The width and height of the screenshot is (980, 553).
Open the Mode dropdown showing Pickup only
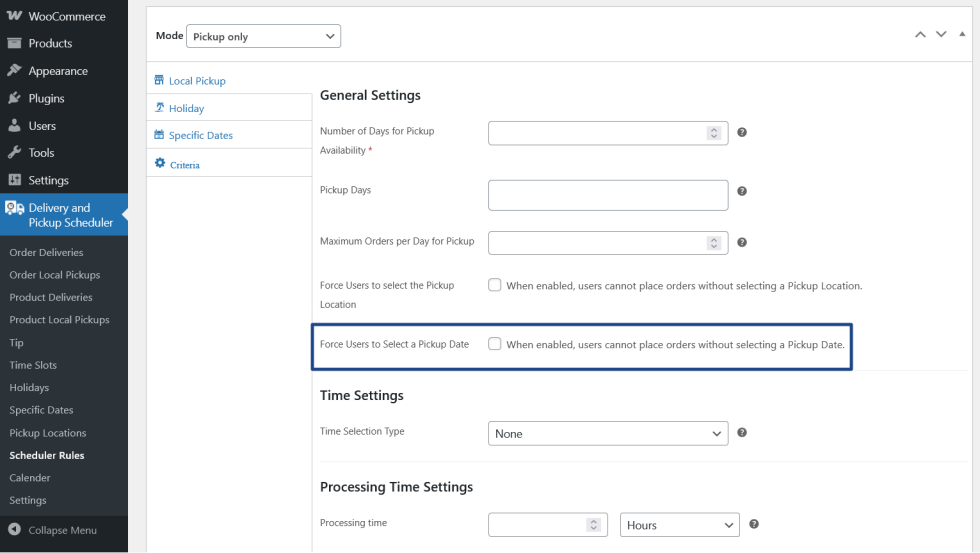[x=263, y=36]
